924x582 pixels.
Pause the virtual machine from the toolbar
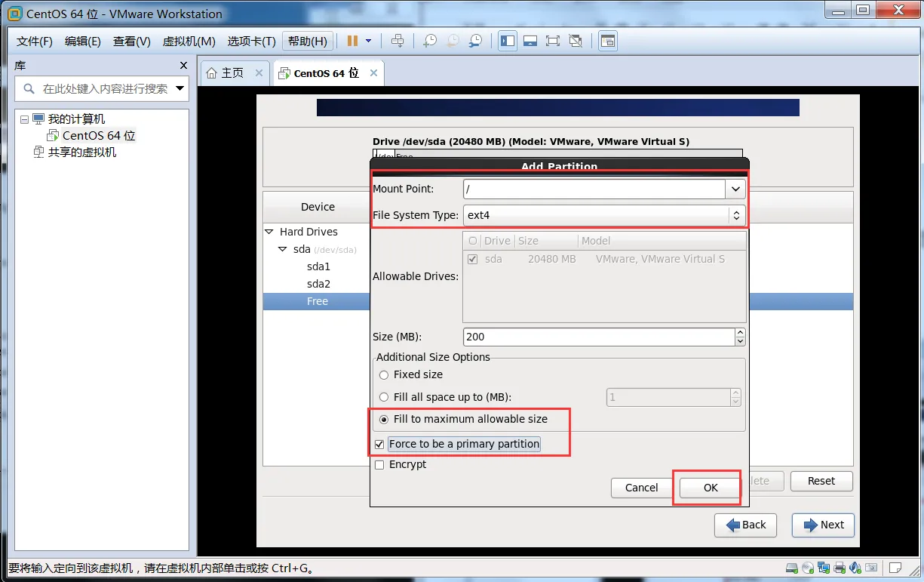click(x=352, y=41)
